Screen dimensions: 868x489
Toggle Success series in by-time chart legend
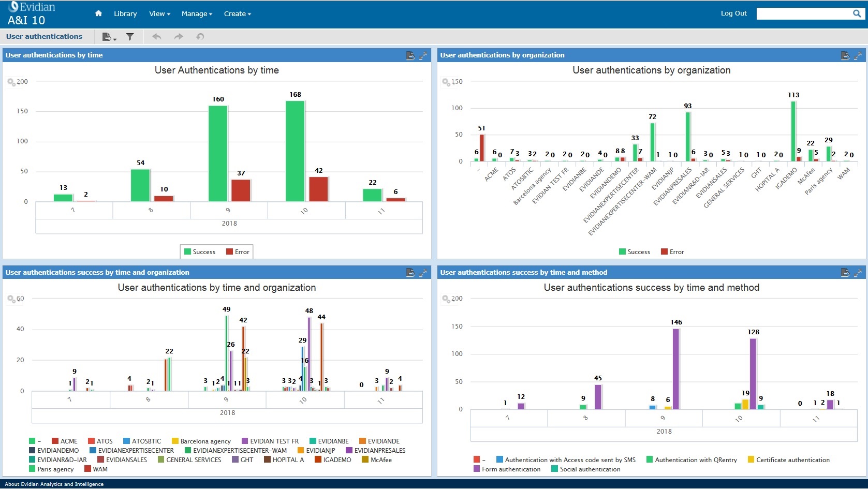(x=200, y=252)
